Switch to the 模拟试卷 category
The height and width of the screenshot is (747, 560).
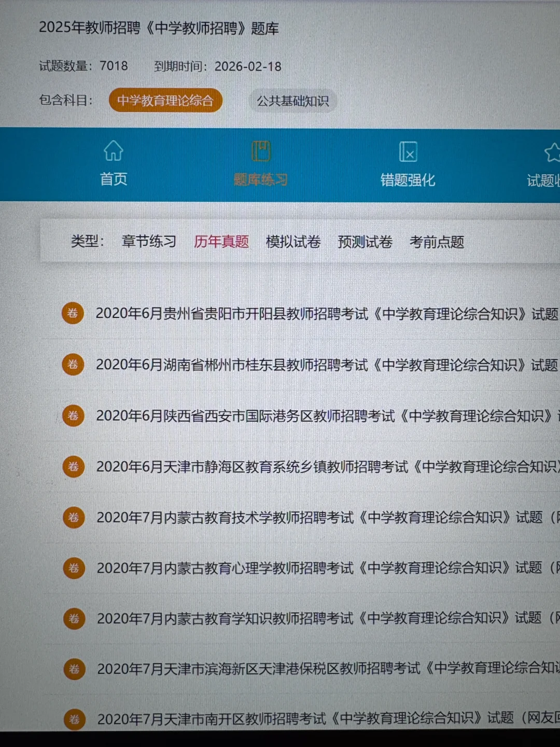(x=293, y=242)
